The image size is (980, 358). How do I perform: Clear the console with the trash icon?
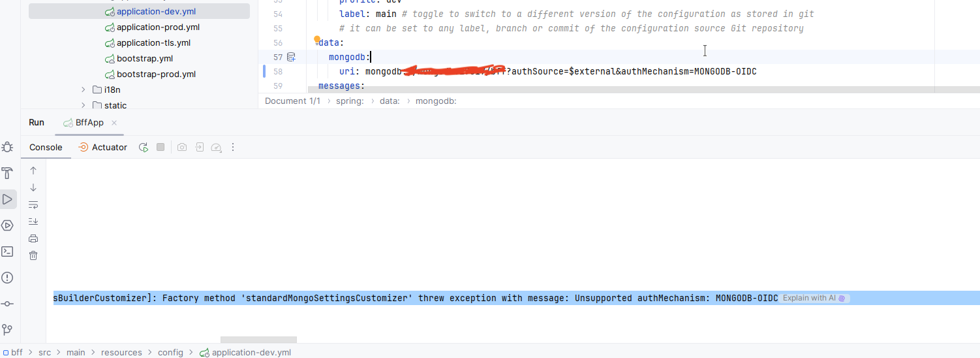33,255
